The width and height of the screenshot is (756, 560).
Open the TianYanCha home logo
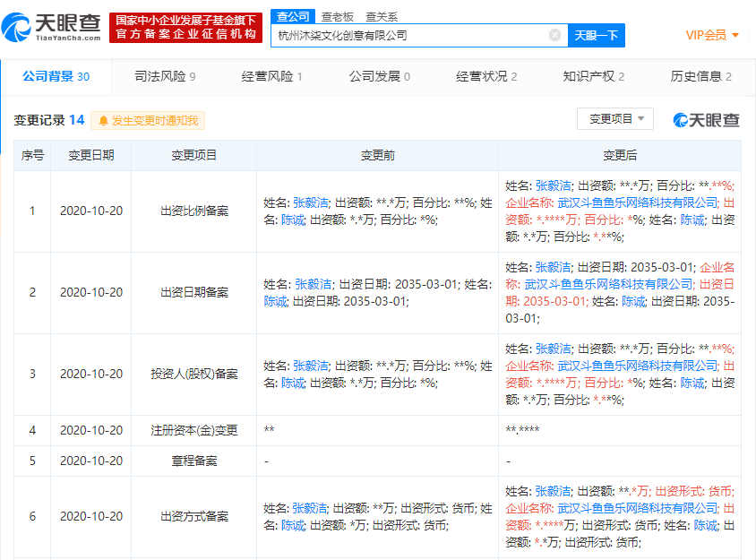[51, 28]
